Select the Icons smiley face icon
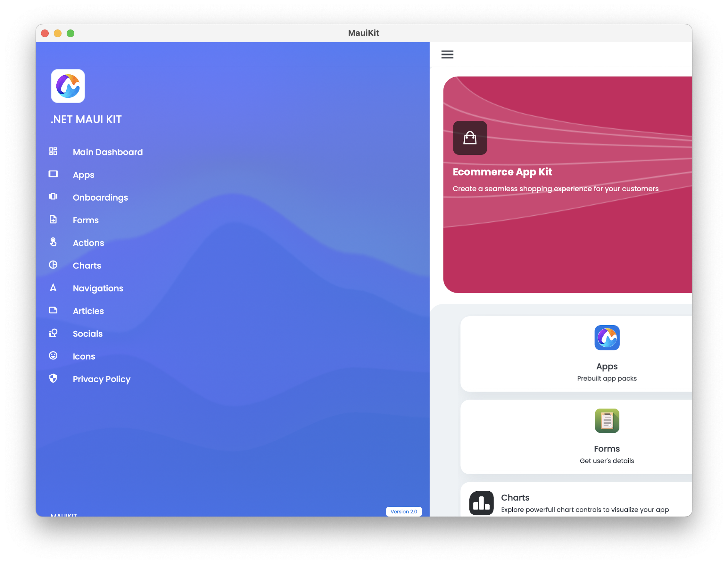 coord(53,355)
